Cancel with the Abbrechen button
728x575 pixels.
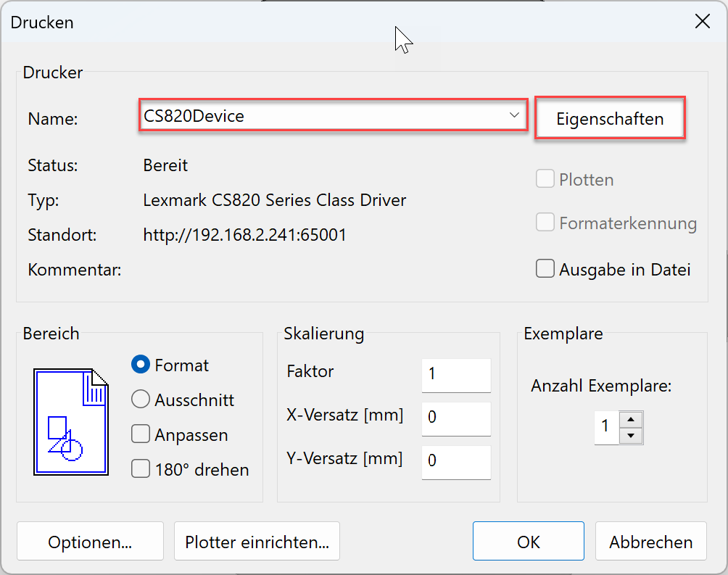point(650,542)
